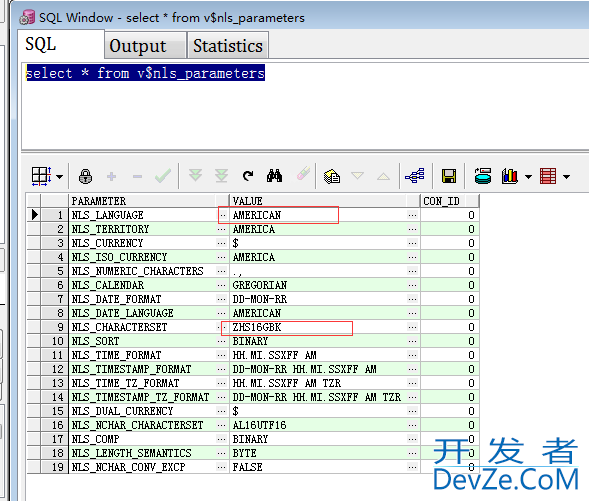589x501 pixels.
Task: Select the NLS_NCHAR_CHARACTERSET cell
Action: [x=148, y=425]
